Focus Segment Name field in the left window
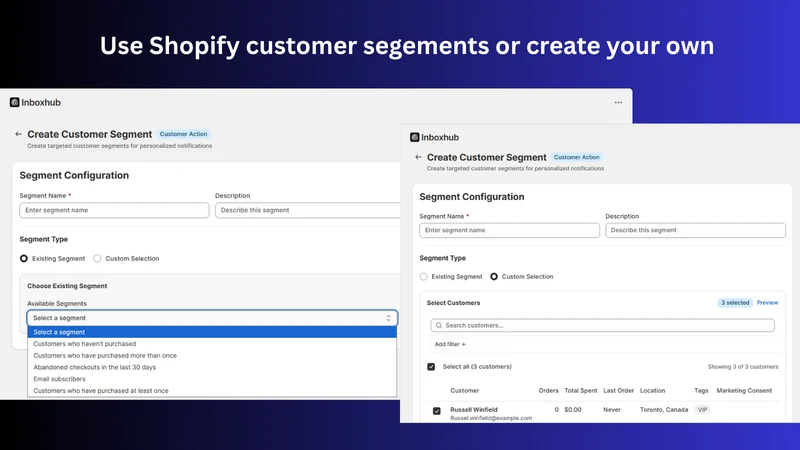Screen dimensions: 800x450 coord(114,210)
